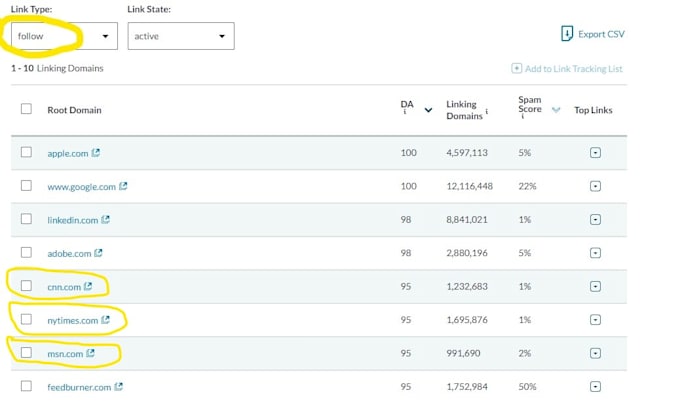Expand Top Links for msn.com row

pyautogui.click(x=595, y=353)
